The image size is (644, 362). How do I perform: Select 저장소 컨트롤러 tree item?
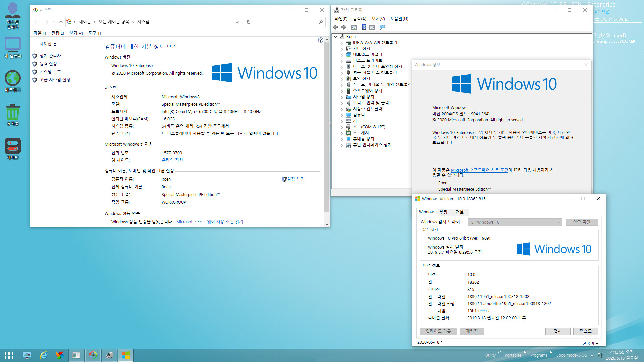coord(367,109)
